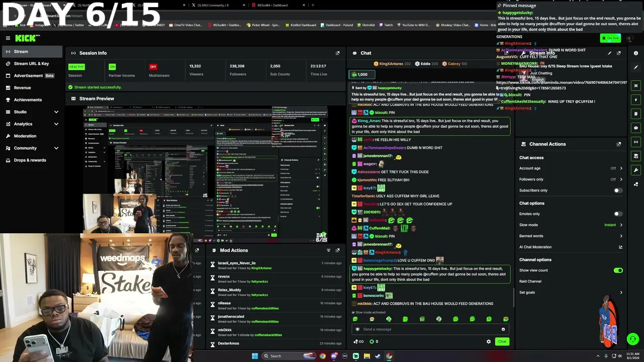Screen dimensions: 644x362
Task: Click username KingXAntarez in top gifters
Action: pyautogui.click(x=391, y=64)
